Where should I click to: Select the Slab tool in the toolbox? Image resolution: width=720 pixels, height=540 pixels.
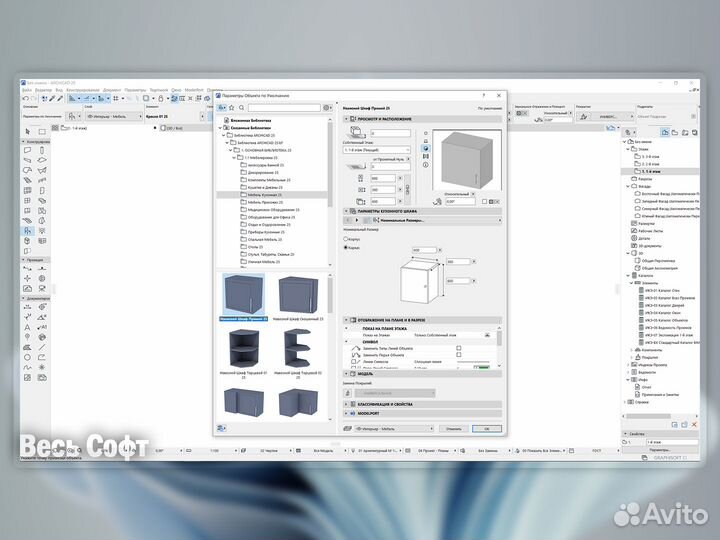(x=42, y=160)
